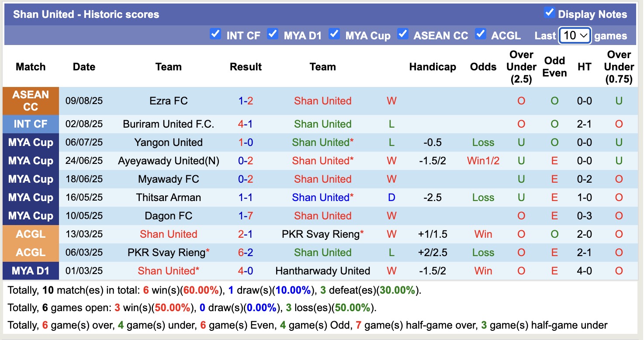The height and width of the screenshot is (340, 644).
Task: Click the Hantharwady United team name
Action: (x=323, y=271)
